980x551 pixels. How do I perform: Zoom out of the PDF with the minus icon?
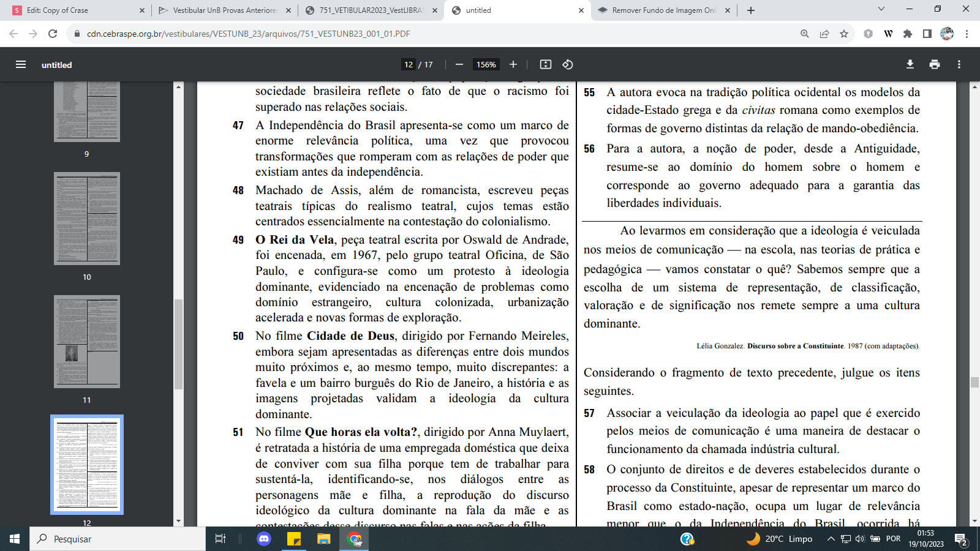pyautogui.click(x=459, y=64)
